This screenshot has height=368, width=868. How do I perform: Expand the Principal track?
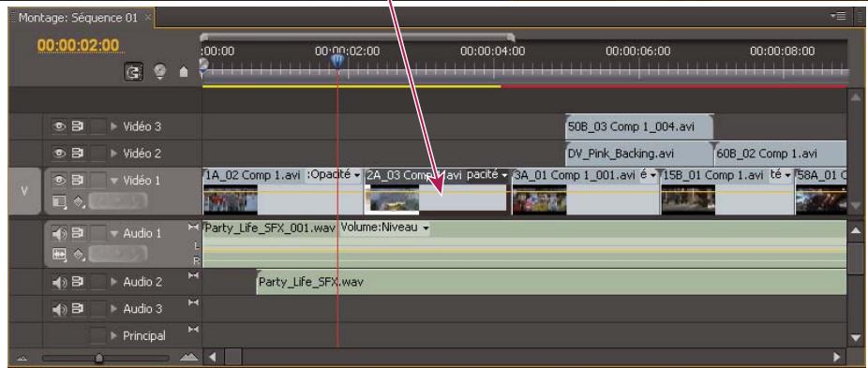coord(114,335)
